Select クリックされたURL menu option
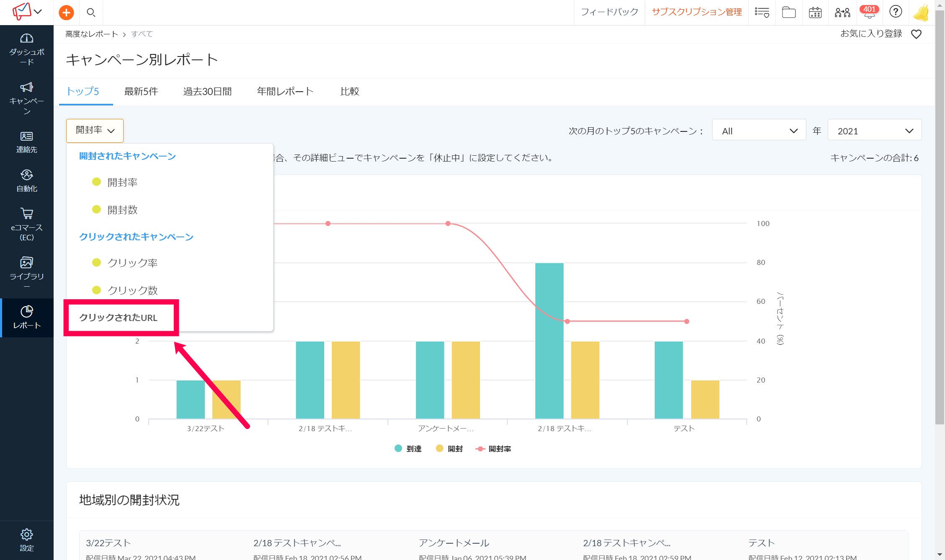 click(x=119, y=318)
